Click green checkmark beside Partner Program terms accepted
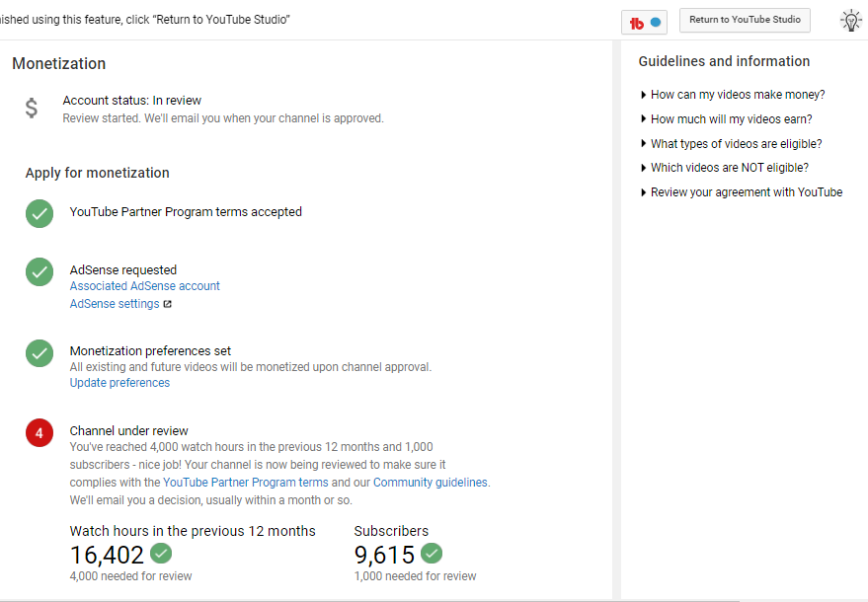Viewport: 868px width, 602px height. (39, 213)
